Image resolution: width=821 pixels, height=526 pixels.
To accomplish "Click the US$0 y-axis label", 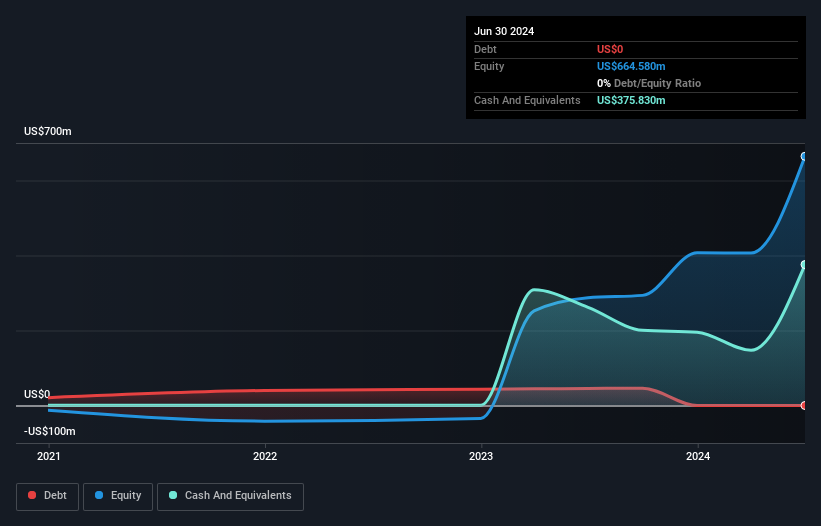I will pyautogui.click(x=37, y=394).
